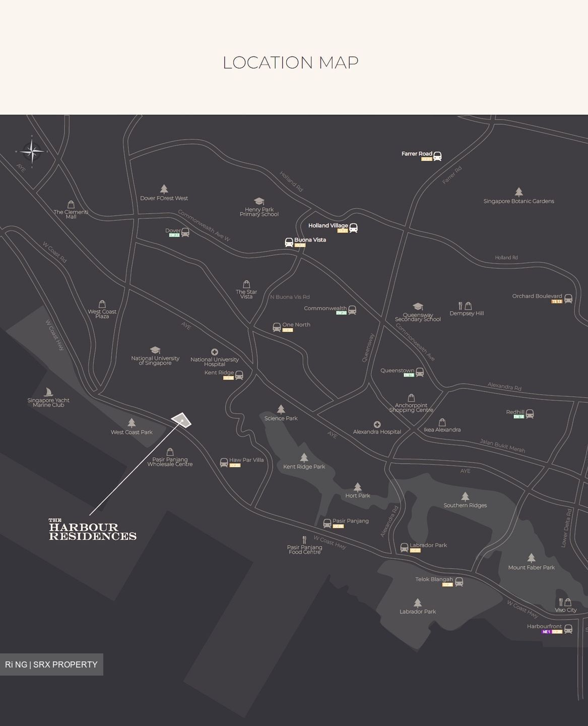
Task: Click the Lower Delta Rd road label
Action: [x=566, y=528]
